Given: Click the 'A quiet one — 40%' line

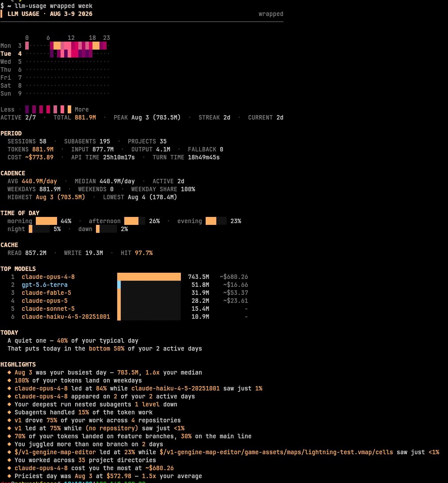Looking at the screenshot, I should (73, 341).
